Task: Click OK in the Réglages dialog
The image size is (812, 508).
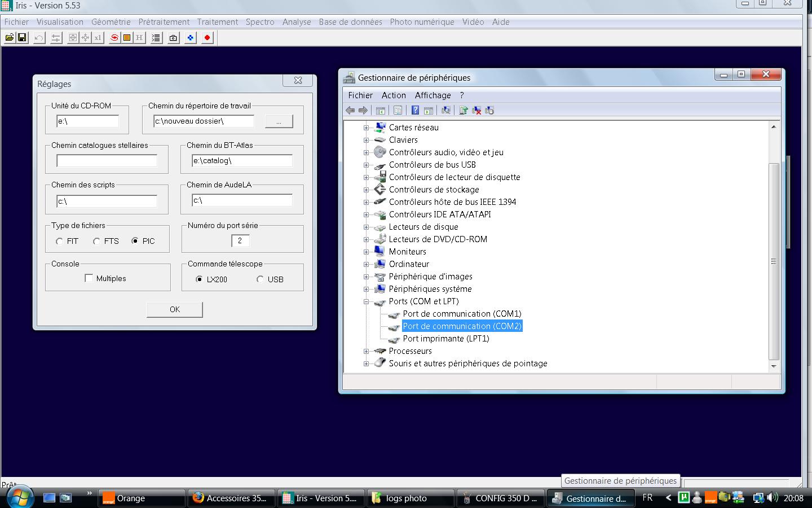Action: (175, 309)
